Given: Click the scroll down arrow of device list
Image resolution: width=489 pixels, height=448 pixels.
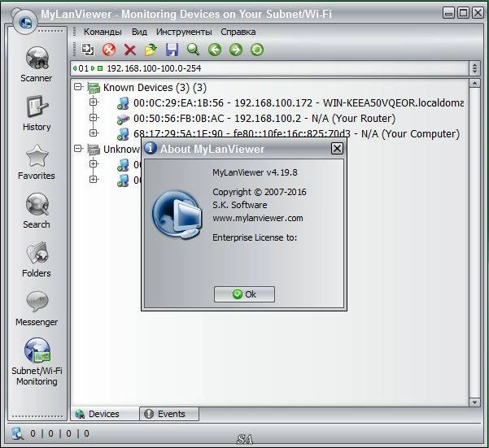Looking at the screenshot, I should click(x=474, y=402).
